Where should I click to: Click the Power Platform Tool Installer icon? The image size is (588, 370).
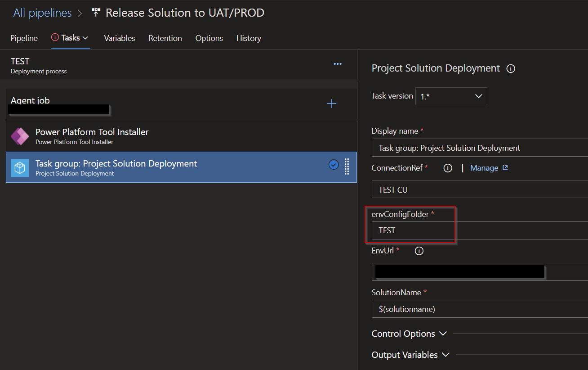coord(20,136)
